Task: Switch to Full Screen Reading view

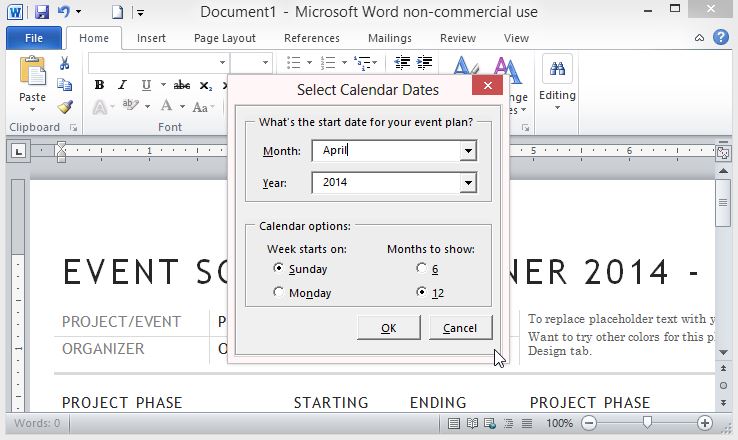Action: point(474,423)
